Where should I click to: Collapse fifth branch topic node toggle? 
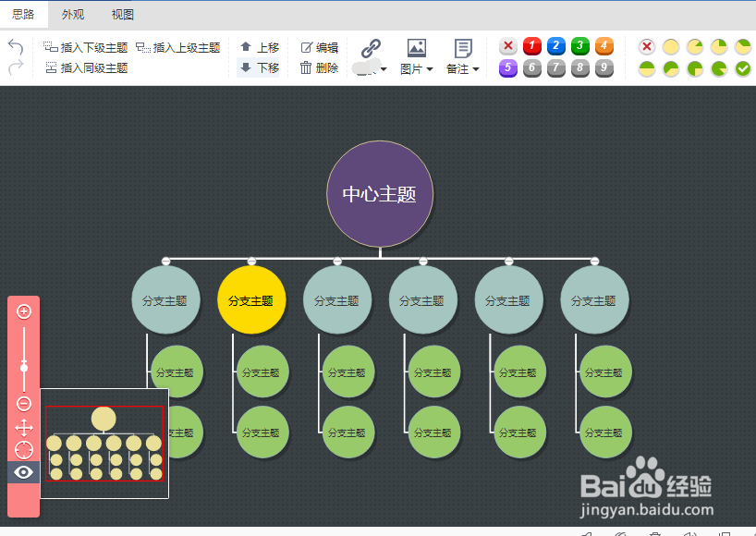[x=509, y=261]
